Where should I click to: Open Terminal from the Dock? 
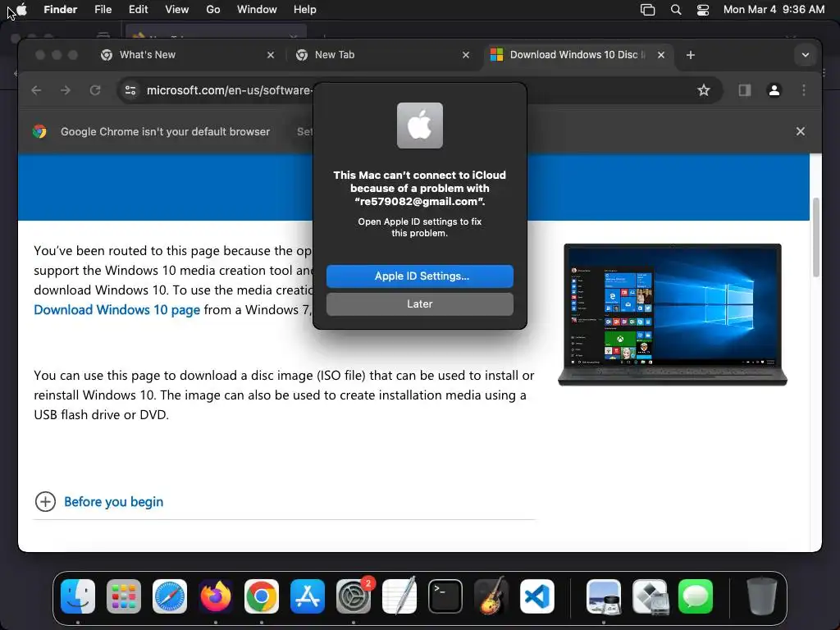click(x=445, y=596)
